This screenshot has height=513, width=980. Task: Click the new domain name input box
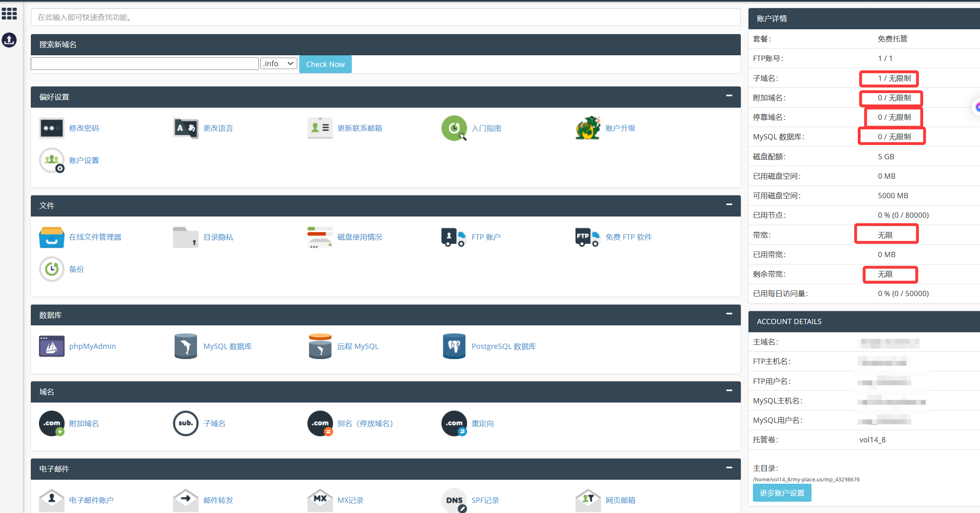coord(145,64)
